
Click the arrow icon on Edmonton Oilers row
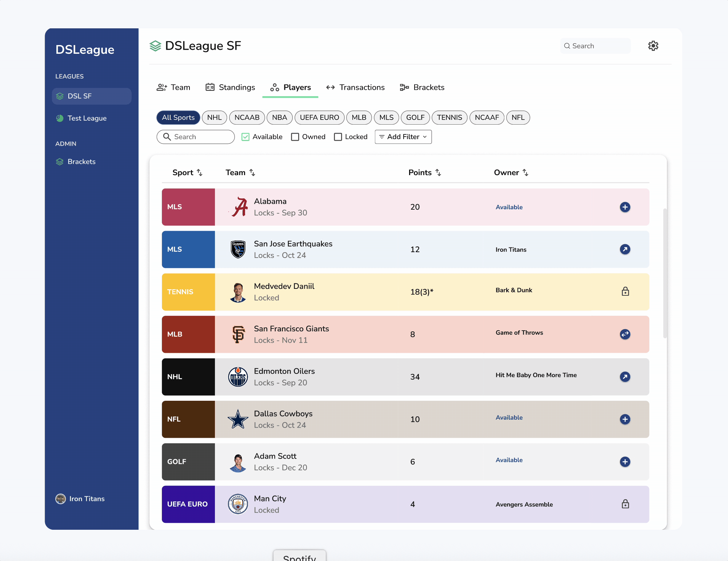click(625, 377)
